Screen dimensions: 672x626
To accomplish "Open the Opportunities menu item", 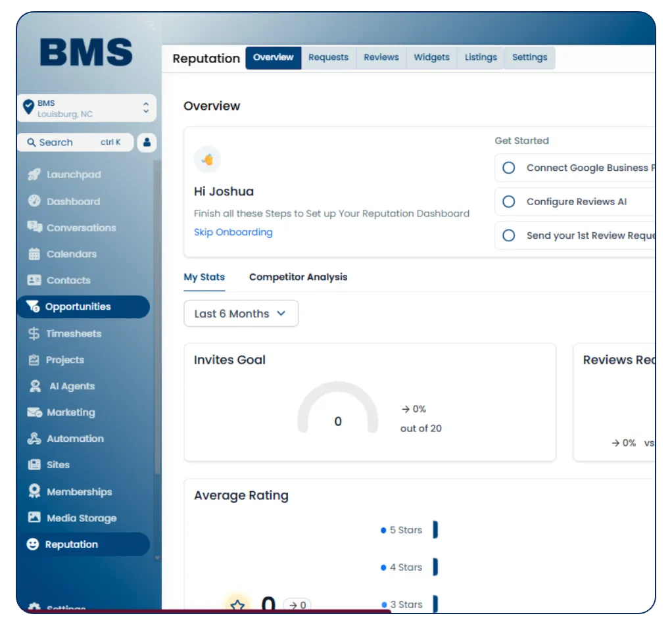I will pyautogui.click(x=84, y=307).
